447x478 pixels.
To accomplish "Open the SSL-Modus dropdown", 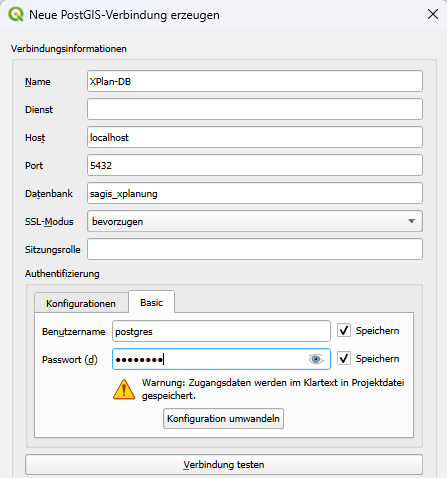I will 255,221.
